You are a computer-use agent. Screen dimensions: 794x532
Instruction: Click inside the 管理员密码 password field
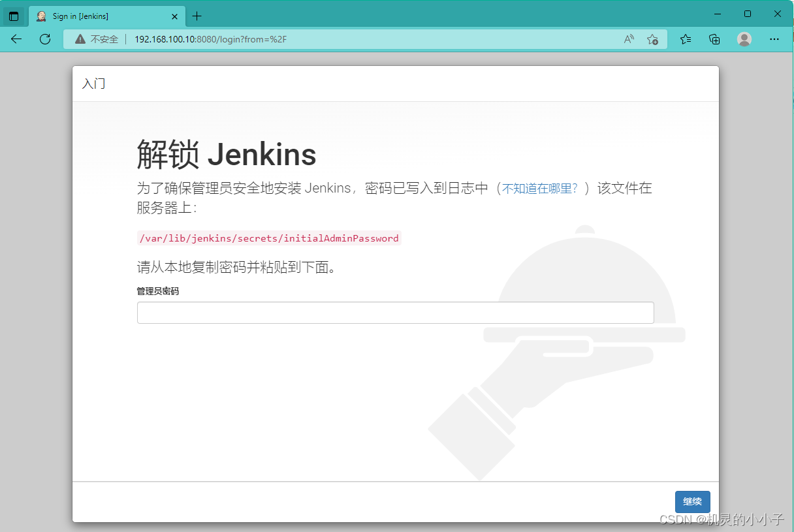395,313
